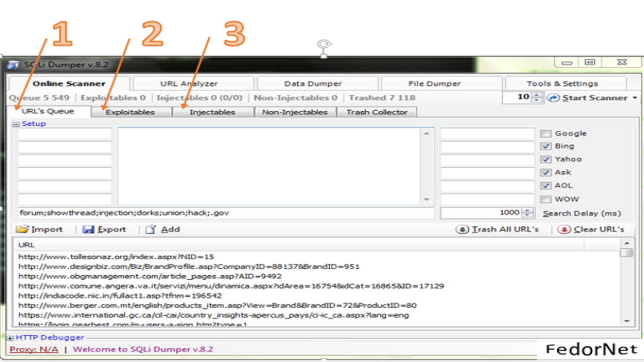Enable the WOW search engine
The image size is (644, 362).
click(x=546, y=199)
